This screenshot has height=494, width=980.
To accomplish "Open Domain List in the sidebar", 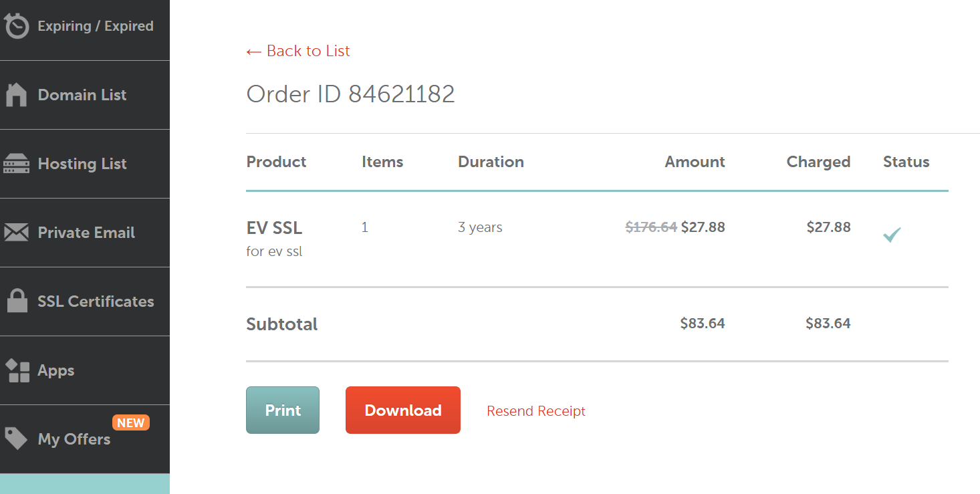I will (x=82, y=95).
